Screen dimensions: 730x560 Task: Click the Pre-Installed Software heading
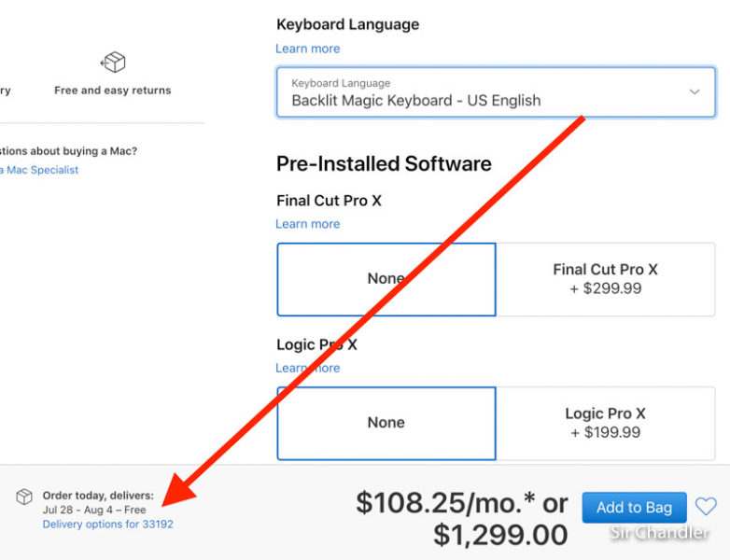384,163
